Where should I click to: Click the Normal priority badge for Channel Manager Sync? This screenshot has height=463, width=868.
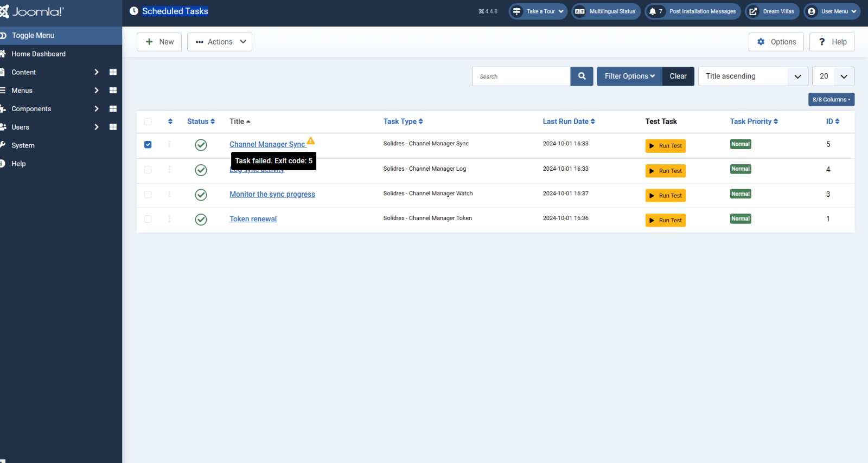[x=740, y=144]
